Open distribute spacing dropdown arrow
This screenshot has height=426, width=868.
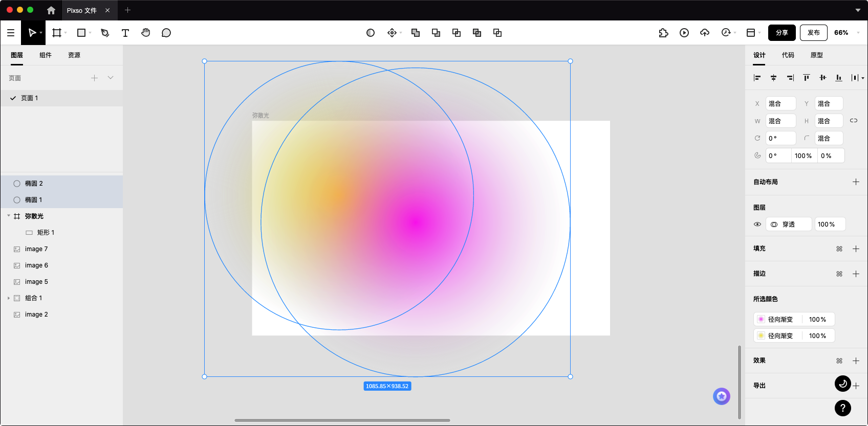(x=863, y=78)
